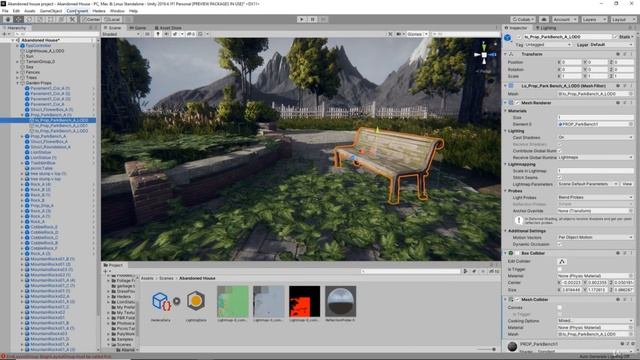Open the Layers dropdown in toolbar

[x=594, y=19]
